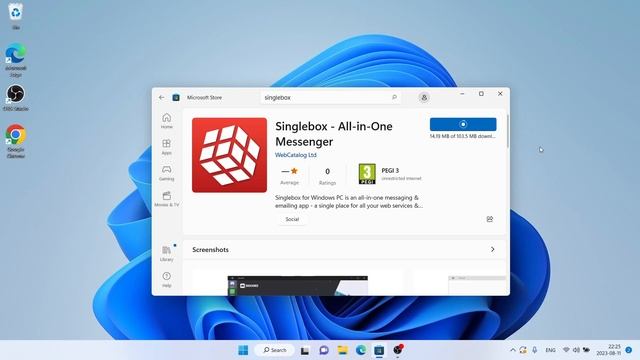Open File Explorer on taskbar
640x360 pixels.
click(x=342, y=350)
